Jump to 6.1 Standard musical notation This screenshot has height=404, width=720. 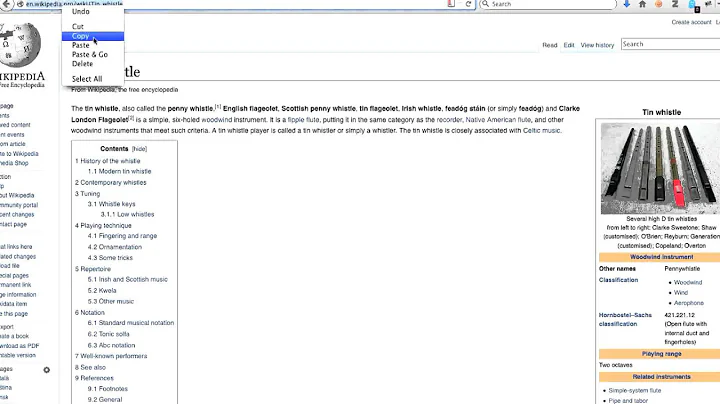pyautogui.click(x=131, y=323)
